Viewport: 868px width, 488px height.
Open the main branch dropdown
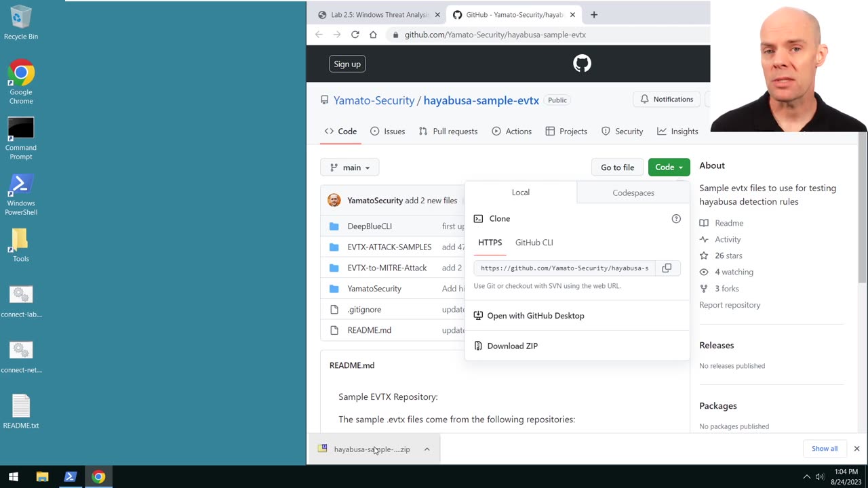(x=350, y=167)
